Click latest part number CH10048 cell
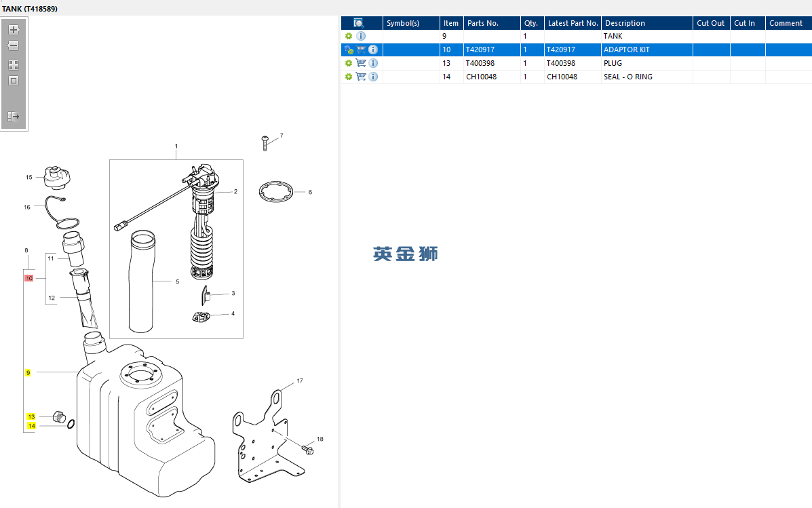Screen dimensions: 812x508 pos(573,77)
